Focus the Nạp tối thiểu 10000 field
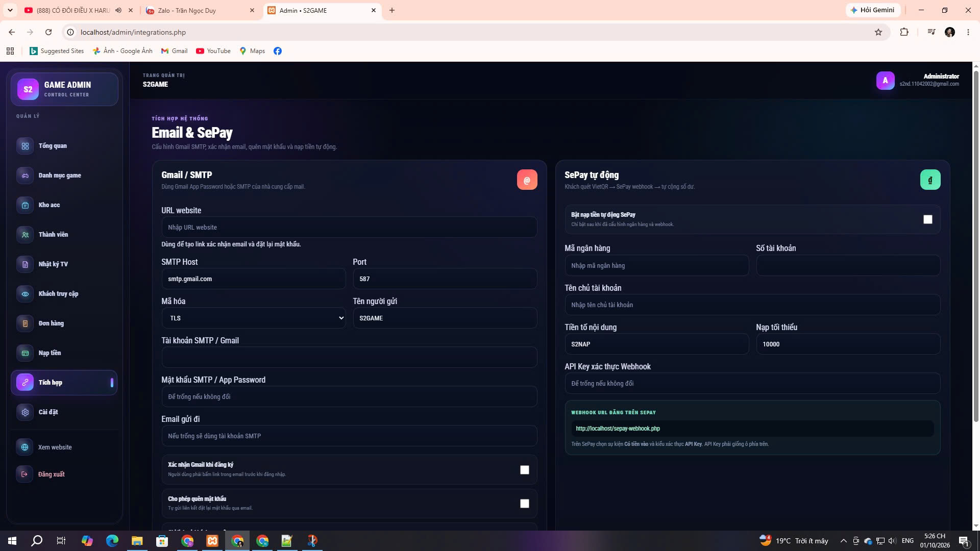 (848, 344)
